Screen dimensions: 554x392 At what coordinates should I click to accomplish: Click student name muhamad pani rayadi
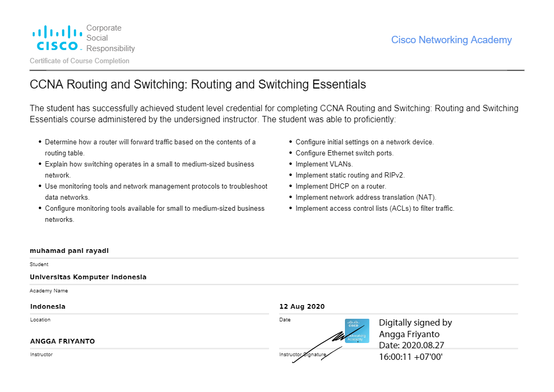(x=70, y=251)
